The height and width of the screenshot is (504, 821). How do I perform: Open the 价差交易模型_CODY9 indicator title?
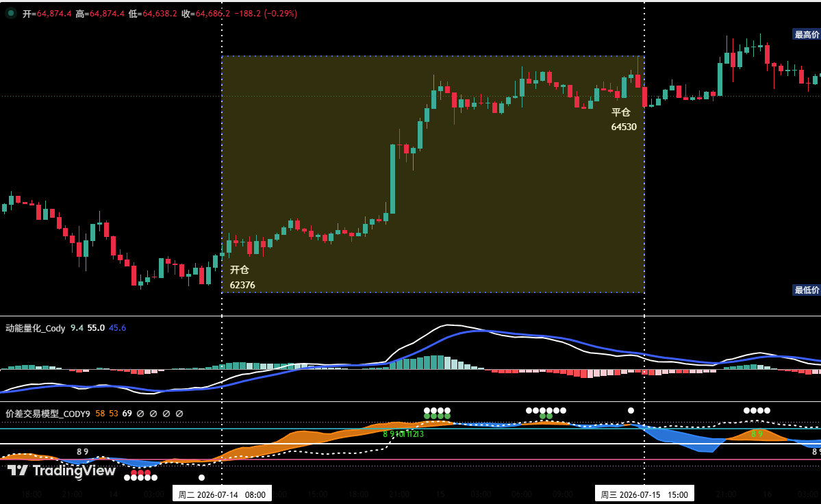[x=48, y=414]
